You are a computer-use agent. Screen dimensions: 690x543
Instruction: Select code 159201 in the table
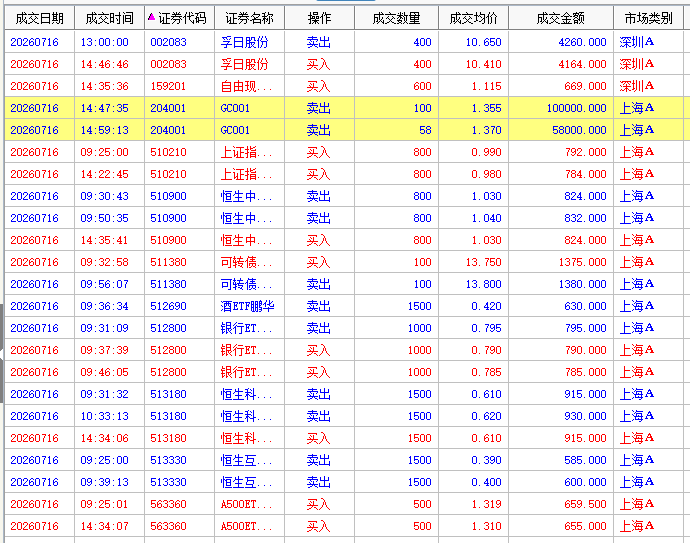point(168,86)
